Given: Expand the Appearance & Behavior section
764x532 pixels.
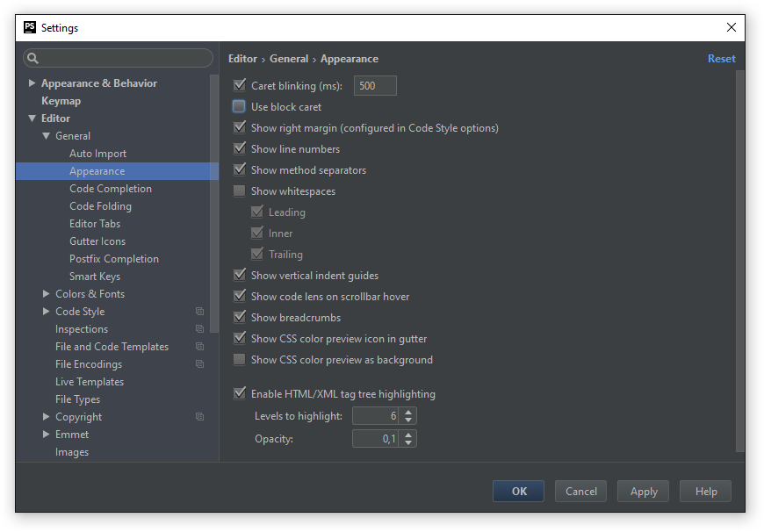Looking at the screenshot, I should click(x=32, y=83).
